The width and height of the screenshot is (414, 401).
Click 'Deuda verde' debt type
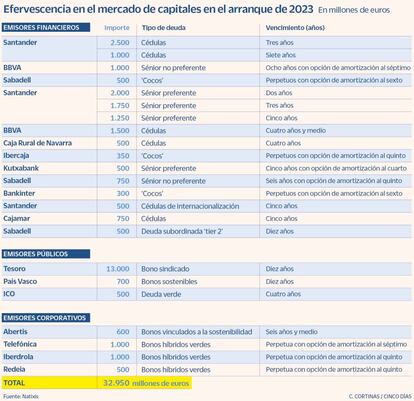(x=161, y=294)
